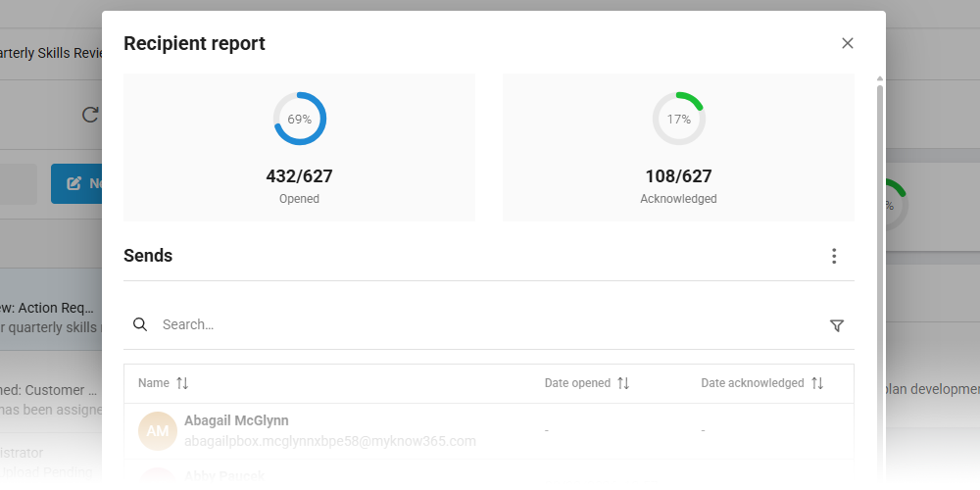
Task: Click the 432/627 opened count
Action: (299, 176)
